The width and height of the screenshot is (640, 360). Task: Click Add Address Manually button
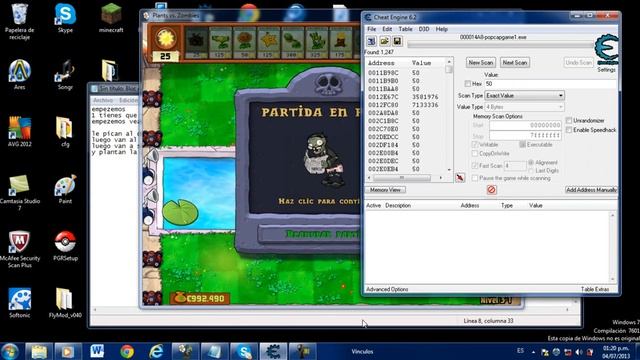tap(591, 190)
